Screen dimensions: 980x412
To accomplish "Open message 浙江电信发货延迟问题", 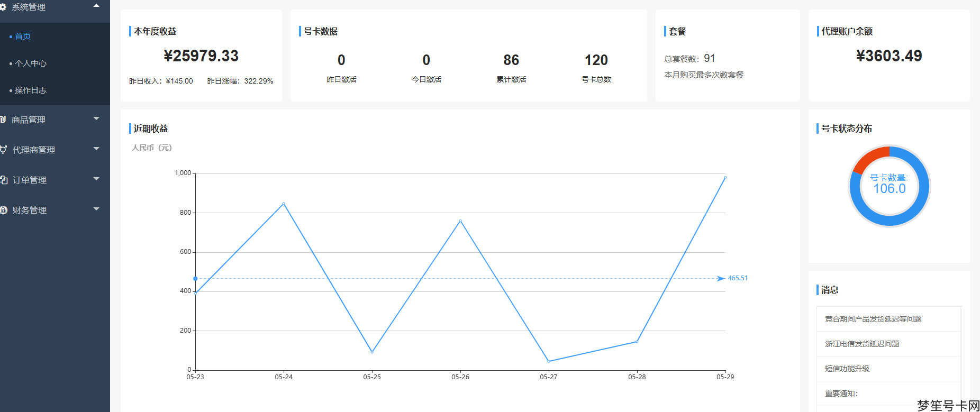I will coord(862,344).
